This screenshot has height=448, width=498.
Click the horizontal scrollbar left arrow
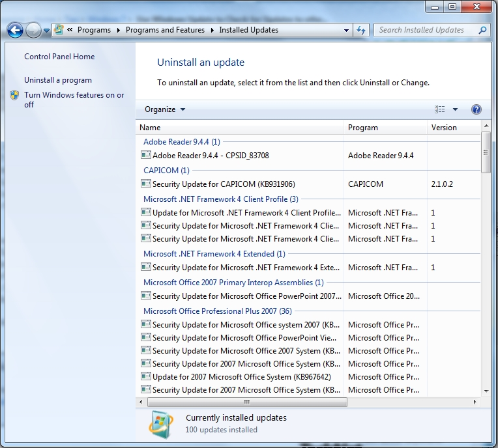pos(141,402)
